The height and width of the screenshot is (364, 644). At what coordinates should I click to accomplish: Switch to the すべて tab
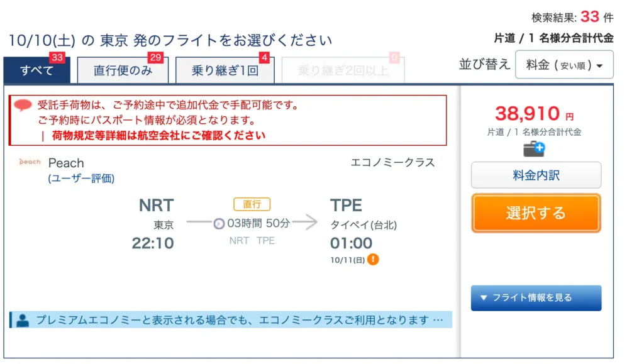click(x=37, y=70)
